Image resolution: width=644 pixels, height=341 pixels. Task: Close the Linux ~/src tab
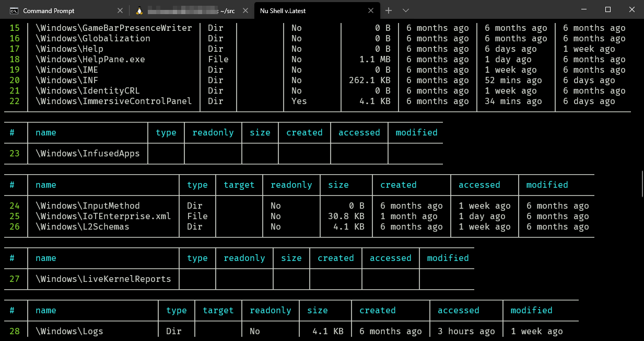[x=245, y=10]
